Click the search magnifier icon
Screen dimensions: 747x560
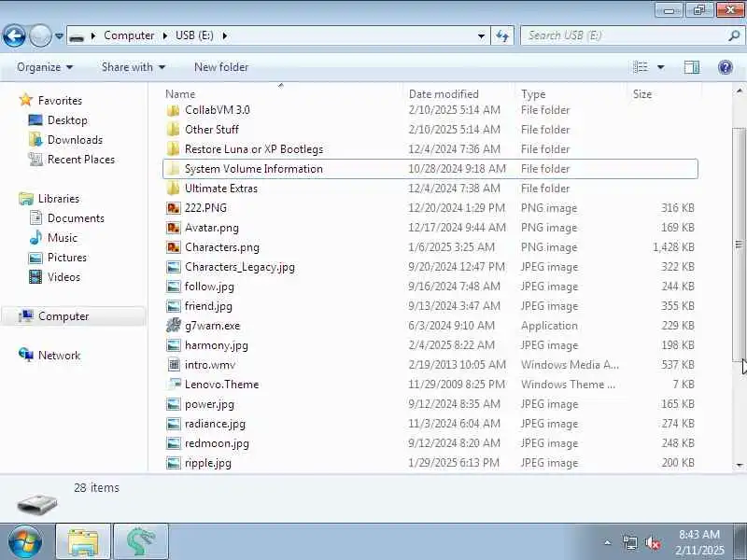734,35
